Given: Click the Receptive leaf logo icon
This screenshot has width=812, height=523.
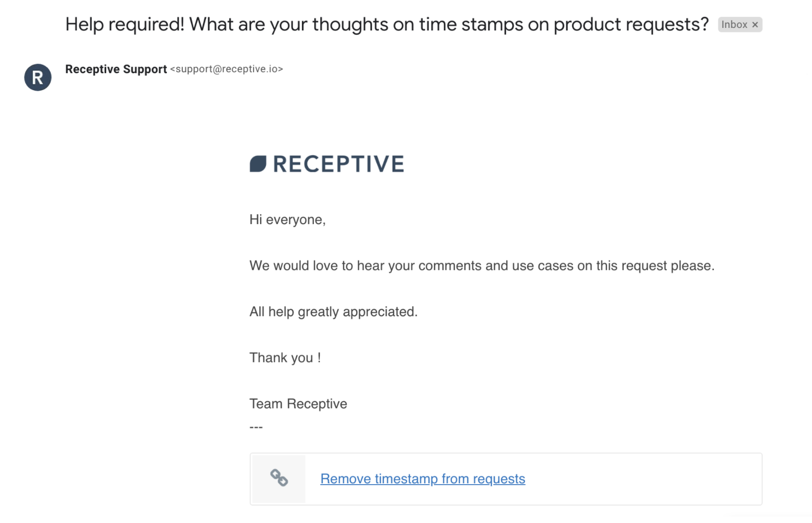Looking at the screenshot, I should (258, 164).
